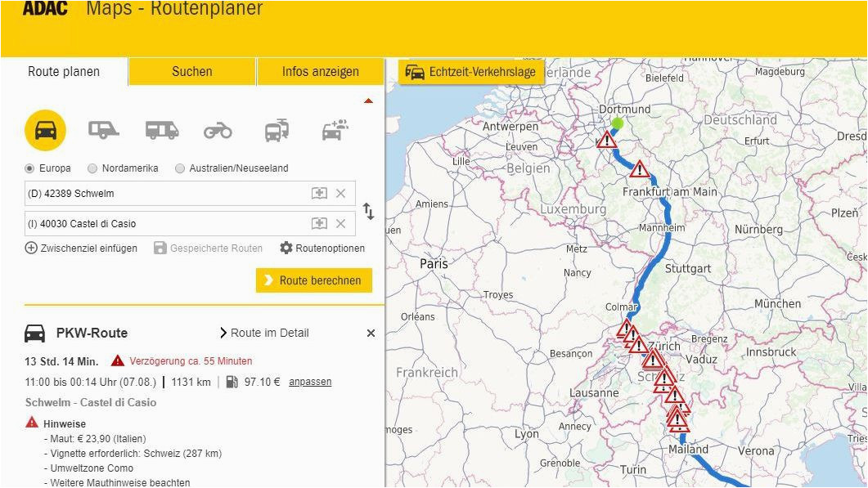The image size is (868, 488).
Task: Expand Route im Detail
Action: [264, 333]
